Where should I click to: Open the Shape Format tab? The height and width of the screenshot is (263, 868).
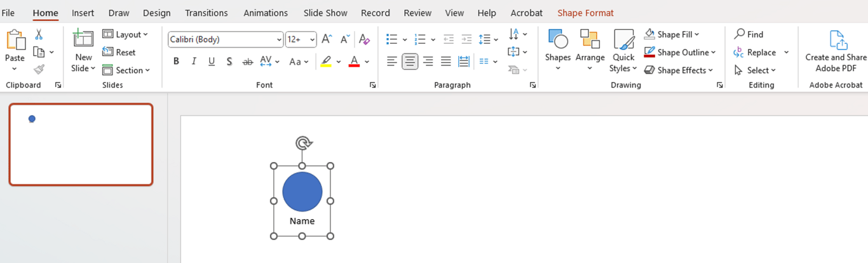click(585, 13)
